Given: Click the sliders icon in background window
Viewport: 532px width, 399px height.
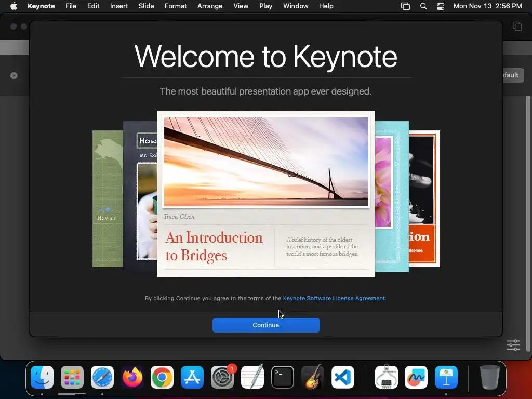Looking at the screenshot, I should coord(513,345).
